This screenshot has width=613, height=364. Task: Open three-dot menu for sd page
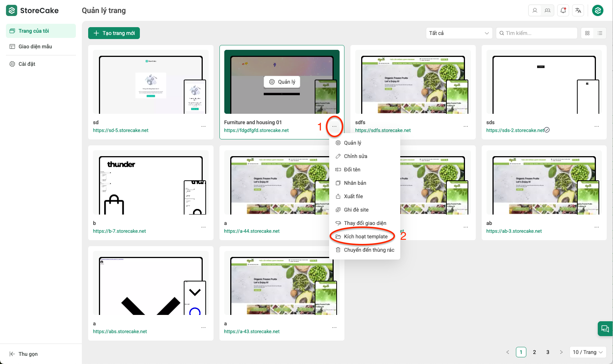coord(203,126)
